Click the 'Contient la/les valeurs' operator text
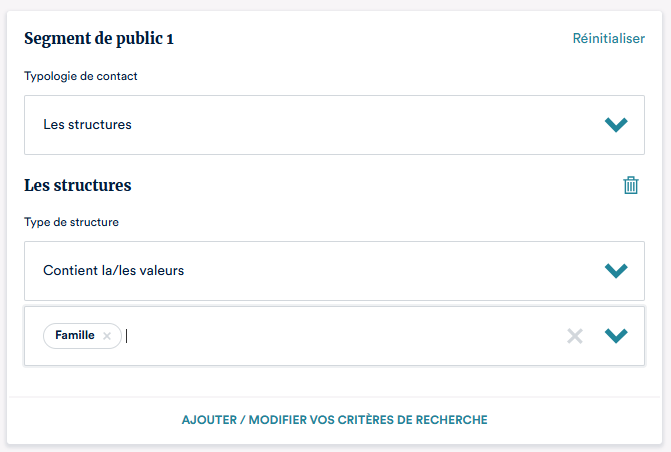Viewport: 671px width, 452px height. [x=113, y=271]
